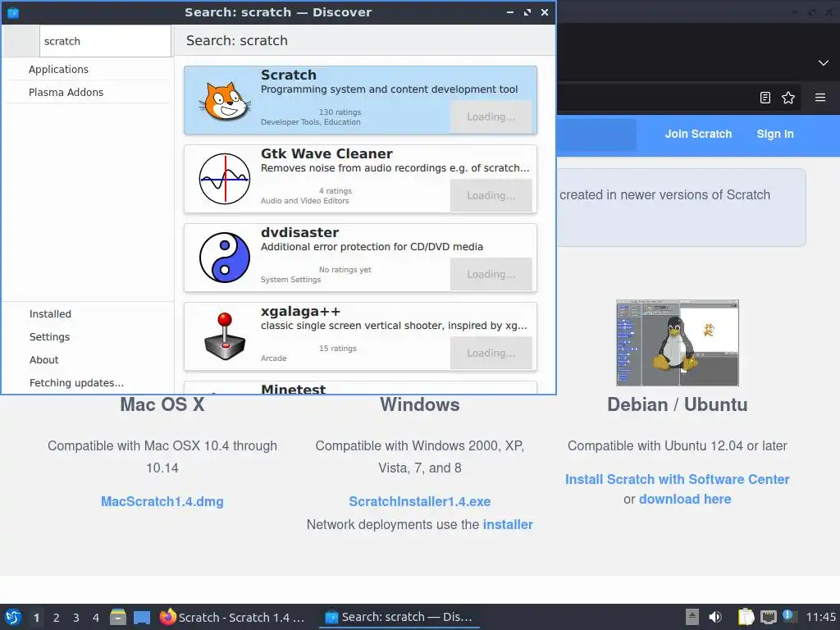Open the Scratch title in results
This screenshot has height=630, width=840.
click(x=288, y=75)
